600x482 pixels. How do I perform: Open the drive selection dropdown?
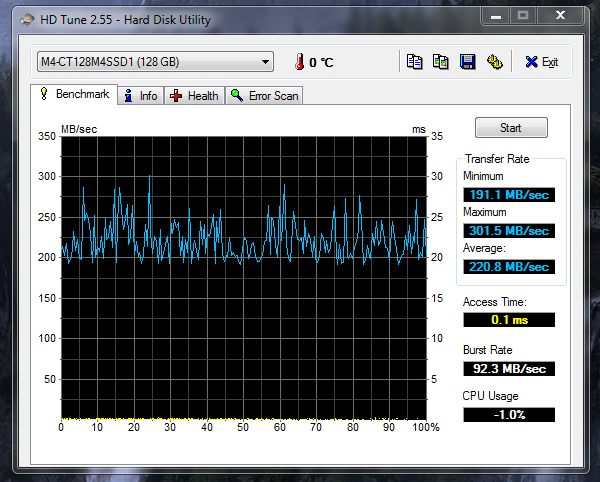(x=155, y=62)
